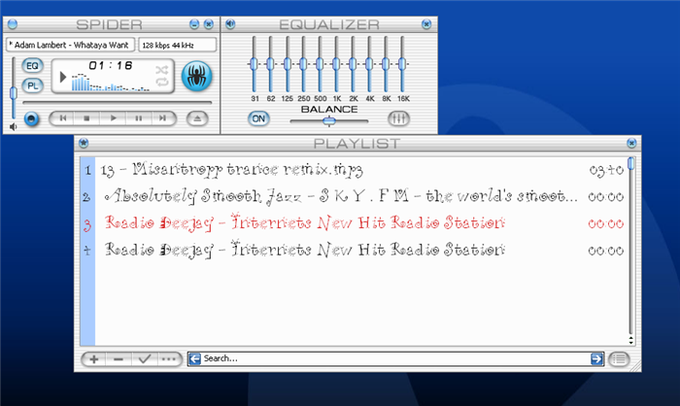Adjust the 1K equalizer band
Viewport: 680px width, 406px height.
(x=337, y=64)
